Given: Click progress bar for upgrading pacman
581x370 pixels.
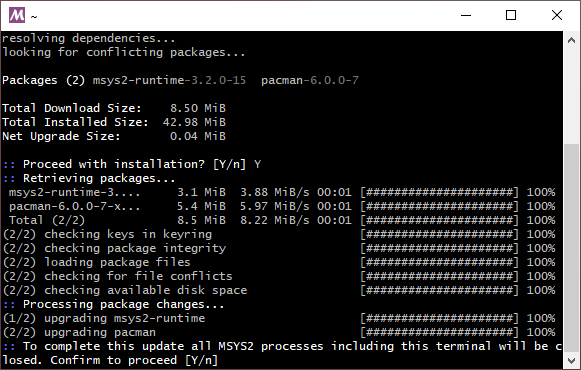Looking at the screenshot, I should 439,333.
